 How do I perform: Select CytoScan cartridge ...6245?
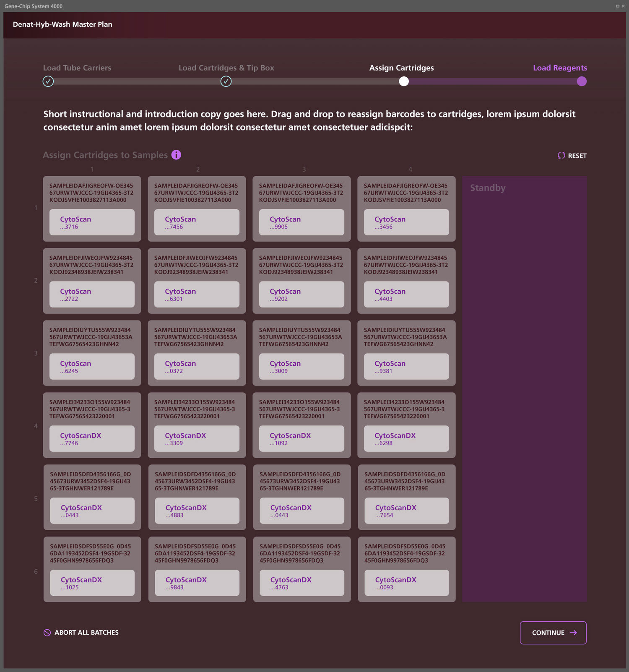click(92, 367)
